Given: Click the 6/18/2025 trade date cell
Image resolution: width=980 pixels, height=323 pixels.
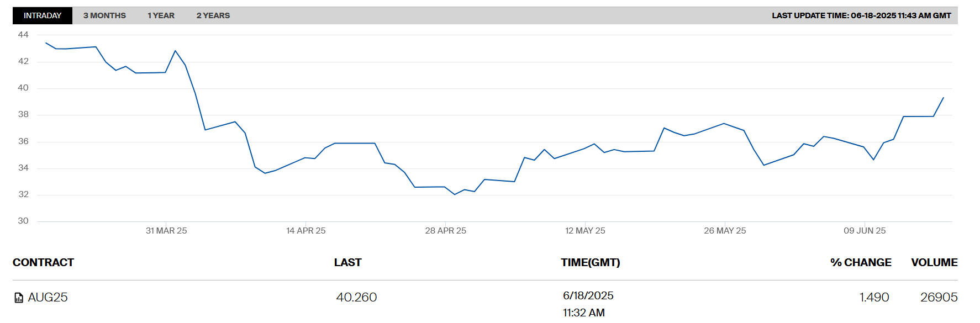Looking at the screenshot, I should [588, 295].
